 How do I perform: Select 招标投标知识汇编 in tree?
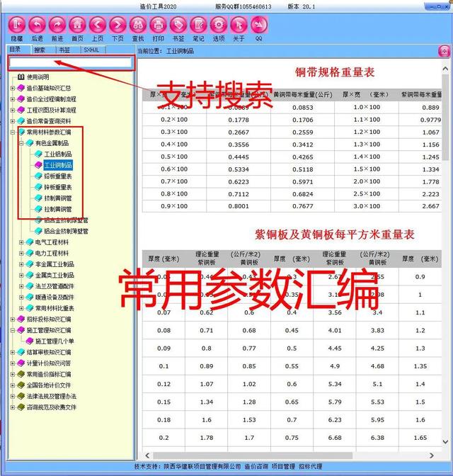point(49,319)
